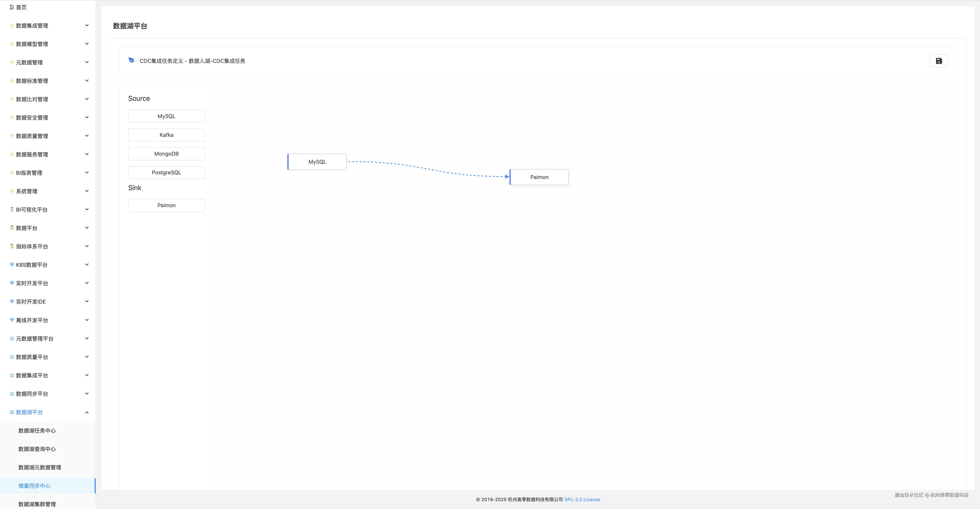Expand the 数据模型管理 menu chevron

click(87, 44)
